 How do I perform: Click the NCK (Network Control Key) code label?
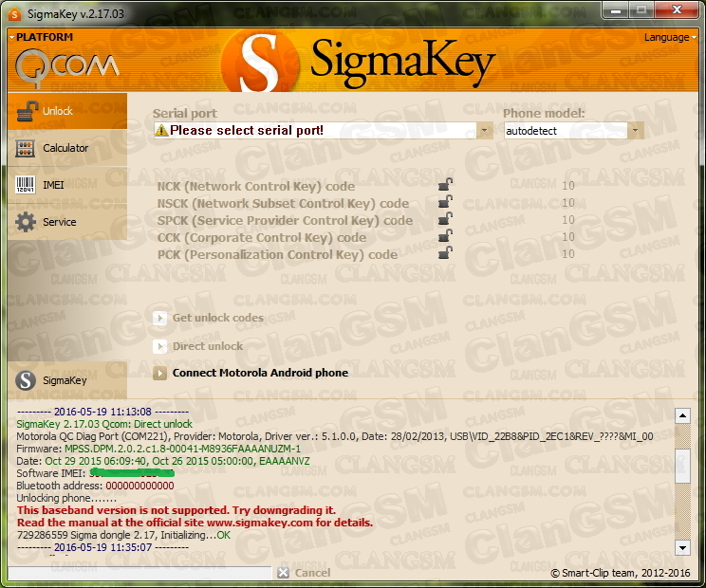(x=256, y=186)
